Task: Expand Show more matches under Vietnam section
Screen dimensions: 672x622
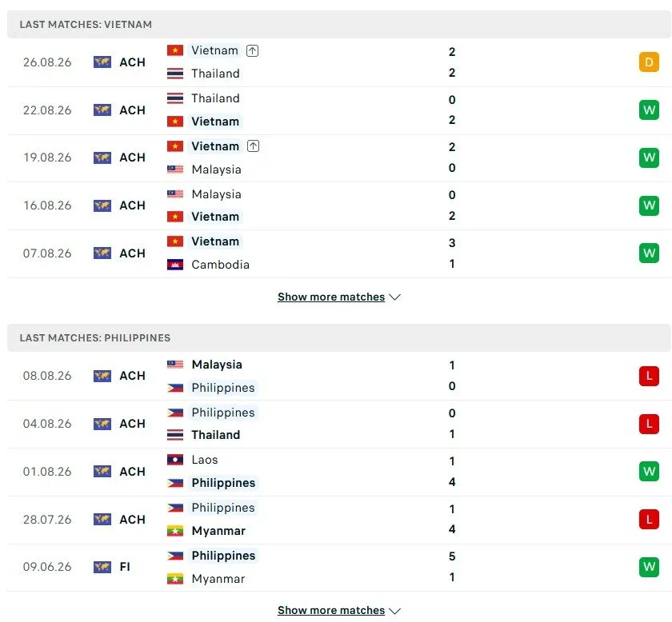Action: click(x=331, y=297)
